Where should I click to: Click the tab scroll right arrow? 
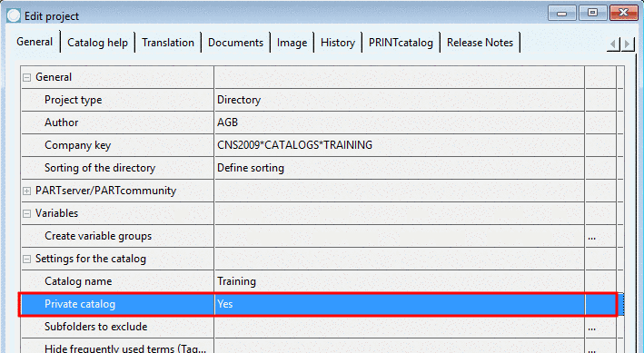628,44
